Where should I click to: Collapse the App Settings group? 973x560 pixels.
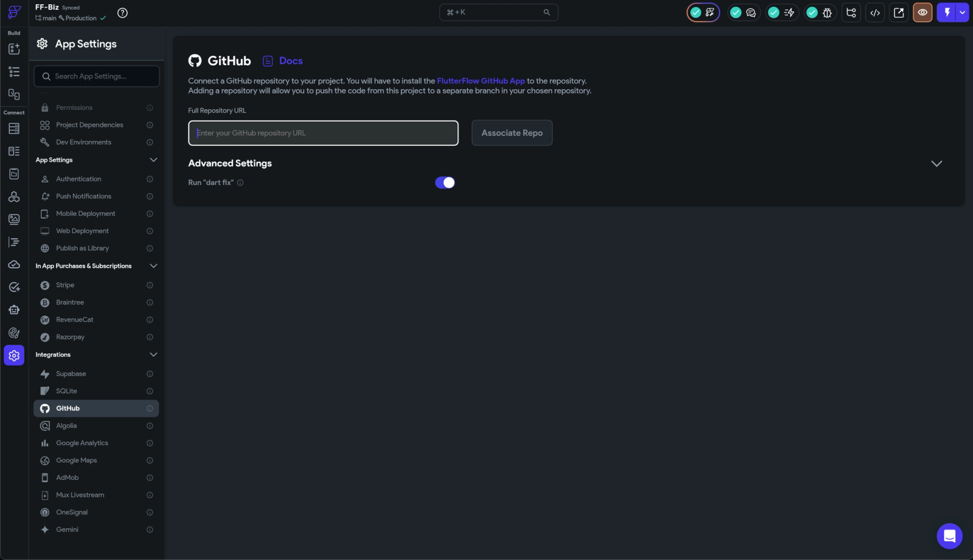coord(153,160)
